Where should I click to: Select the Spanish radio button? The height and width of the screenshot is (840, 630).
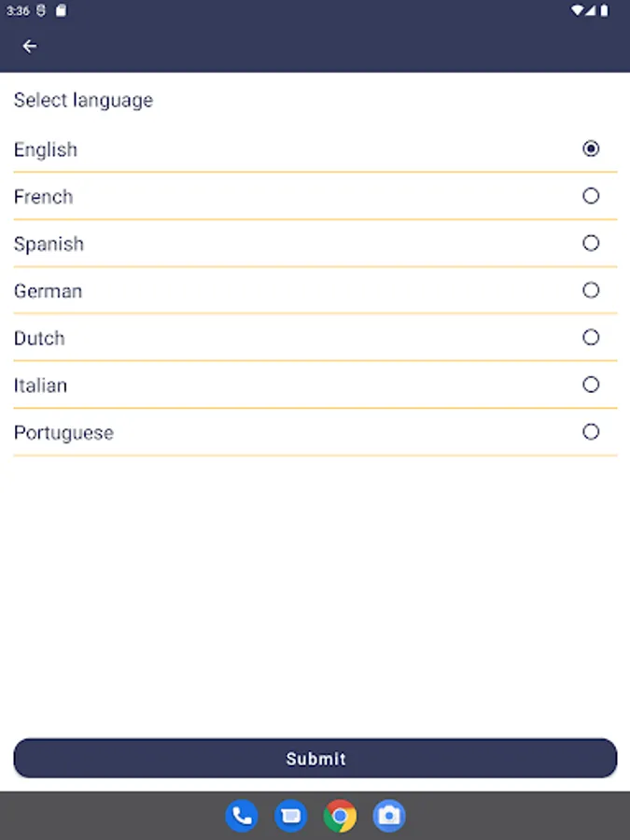591,243
